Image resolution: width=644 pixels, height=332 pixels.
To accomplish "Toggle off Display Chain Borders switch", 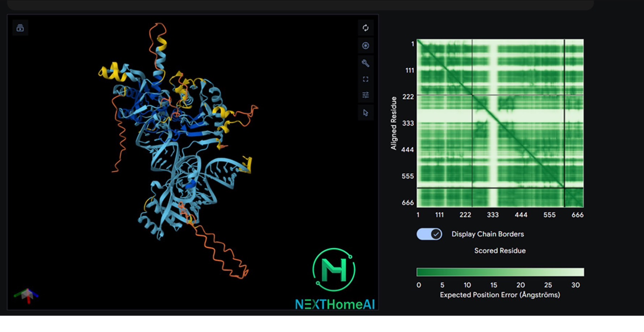I will coord(429,234).
